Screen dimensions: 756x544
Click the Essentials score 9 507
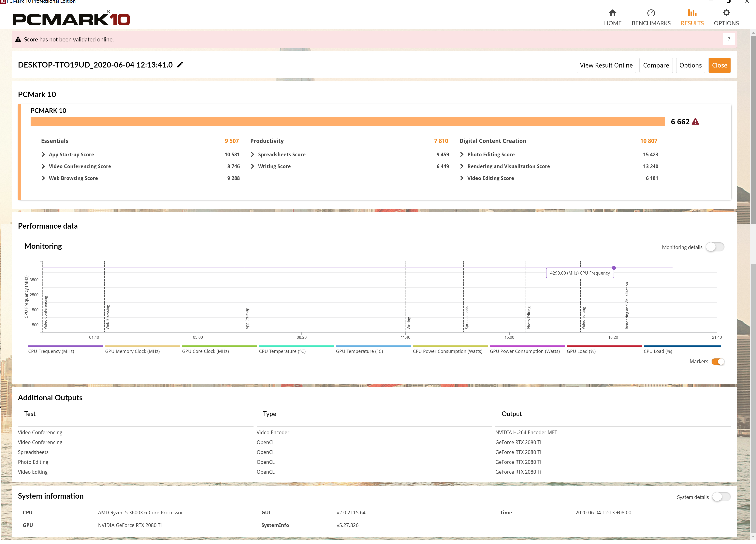(232, 141)
